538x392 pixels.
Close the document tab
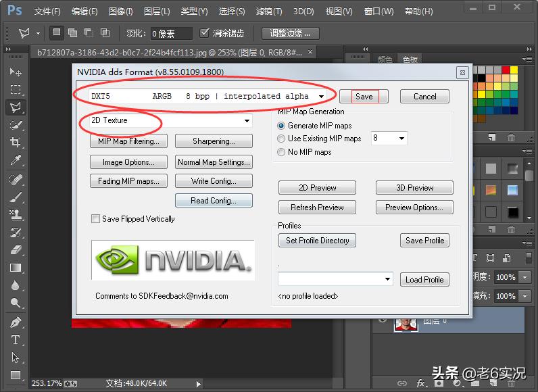pyautogui.click(x=310, y=52)
